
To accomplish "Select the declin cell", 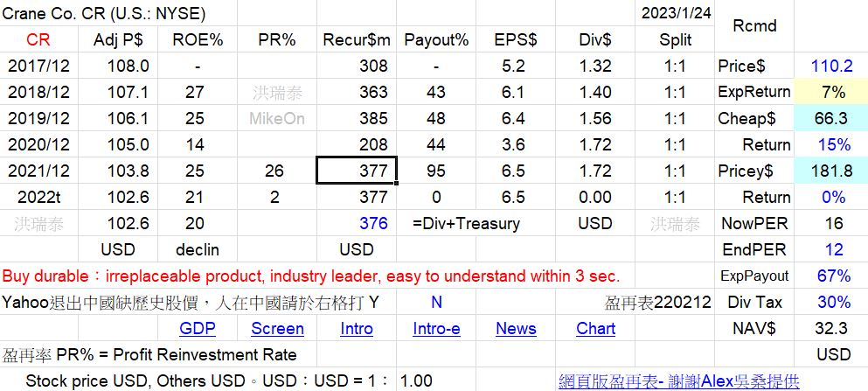I will point(197,250).
